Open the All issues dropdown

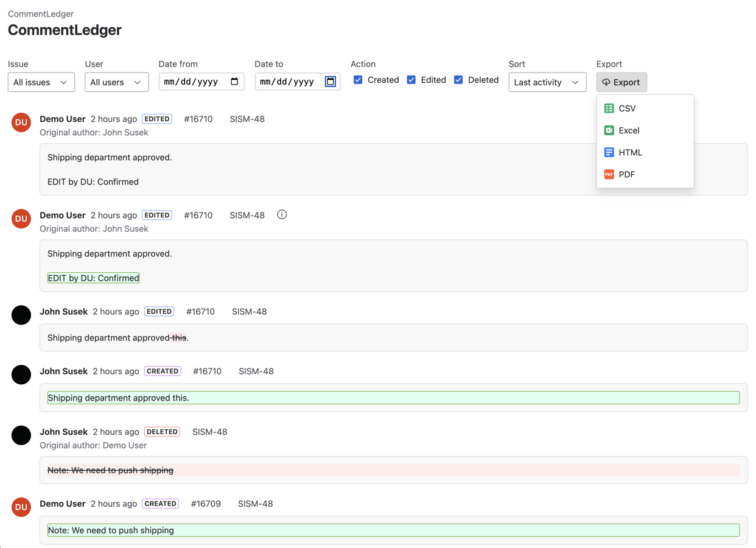click(x=41, y=82)
